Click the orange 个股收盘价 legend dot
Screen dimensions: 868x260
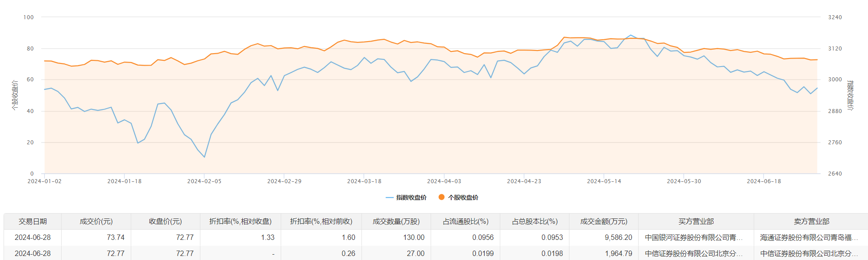[x=441, y=197]
